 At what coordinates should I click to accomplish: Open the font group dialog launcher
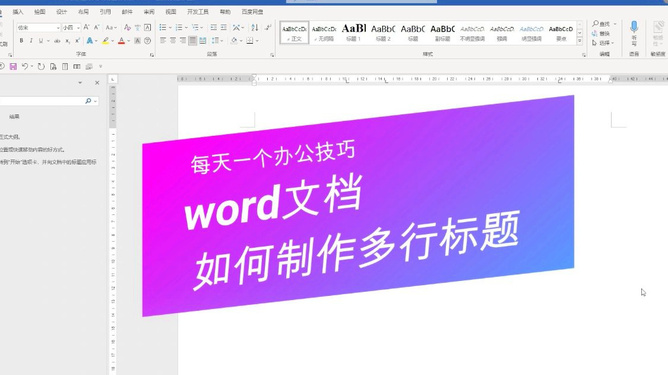point(152,55)
